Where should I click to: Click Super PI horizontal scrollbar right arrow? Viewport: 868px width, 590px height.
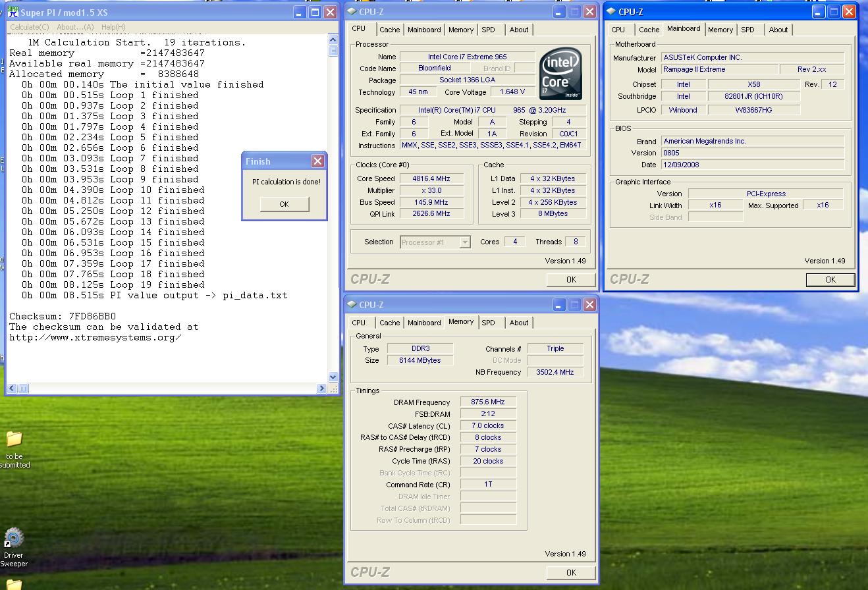pyautogui.click(x=322, y=389)
